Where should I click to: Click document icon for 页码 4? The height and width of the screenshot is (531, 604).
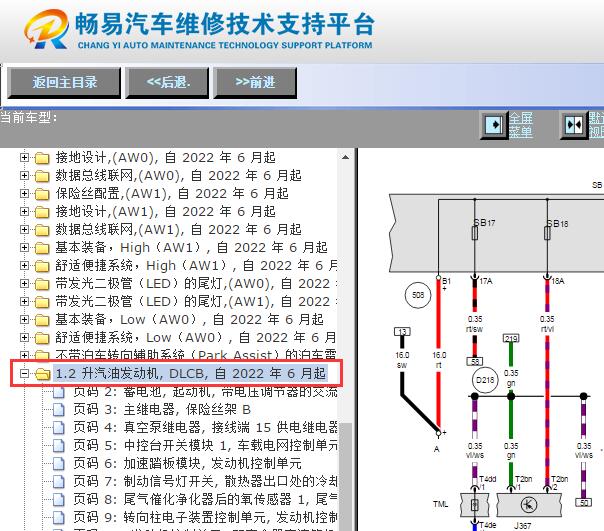pos(59,427)
